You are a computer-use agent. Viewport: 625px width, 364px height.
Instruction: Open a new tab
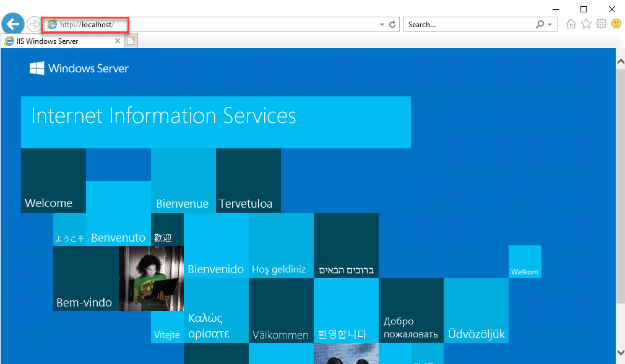pyautogui.click(x=131, y=41)
